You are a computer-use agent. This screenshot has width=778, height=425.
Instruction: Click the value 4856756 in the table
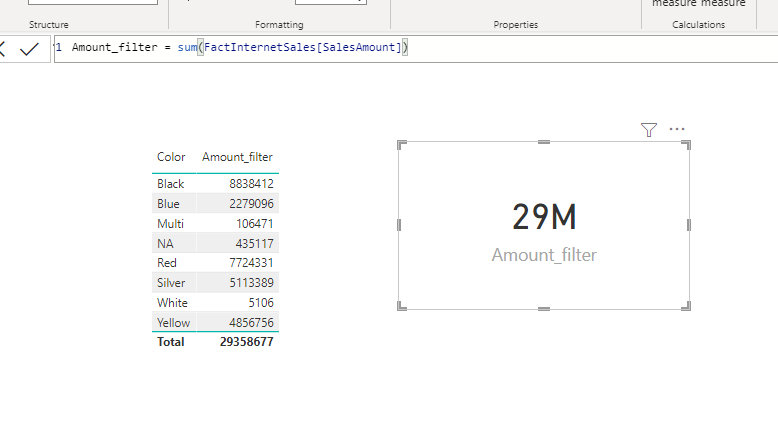pos(251,323)
